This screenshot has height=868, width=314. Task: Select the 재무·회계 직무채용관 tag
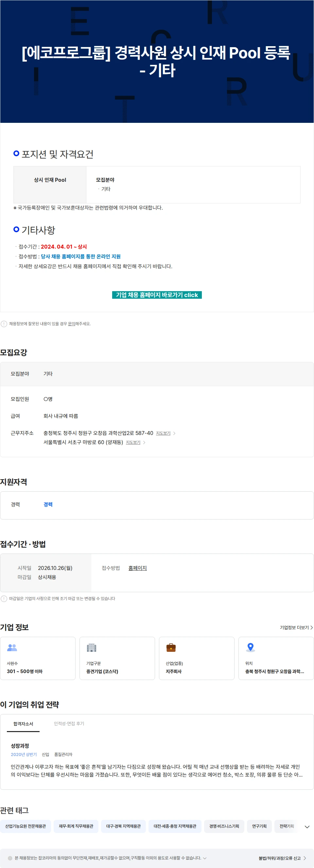[76, 826]
